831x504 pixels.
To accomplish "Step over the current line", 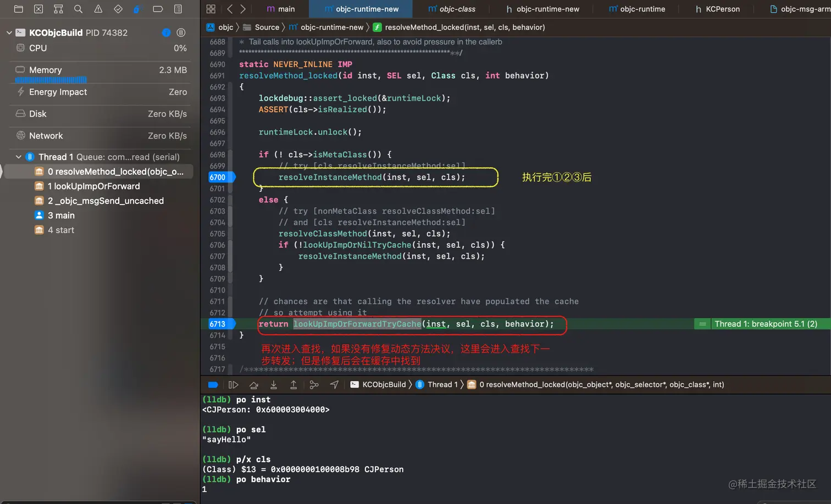I will (x=253, y=385).
